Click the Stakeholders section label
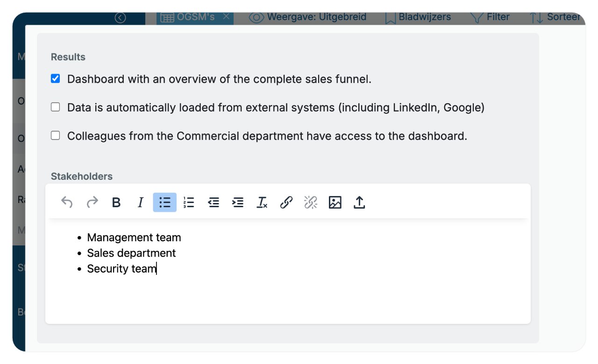 tap(82, 176)
